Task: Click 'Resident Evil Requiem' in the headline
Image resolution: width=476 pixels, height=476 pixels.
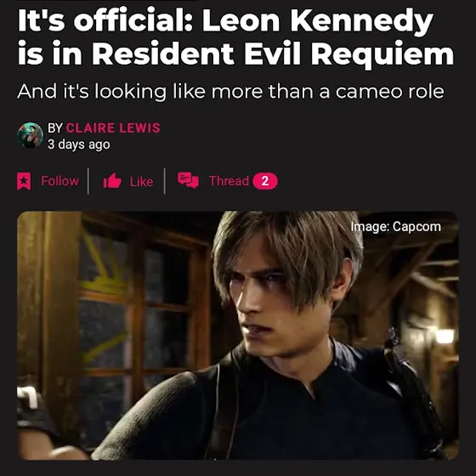Action: [273, 54]
